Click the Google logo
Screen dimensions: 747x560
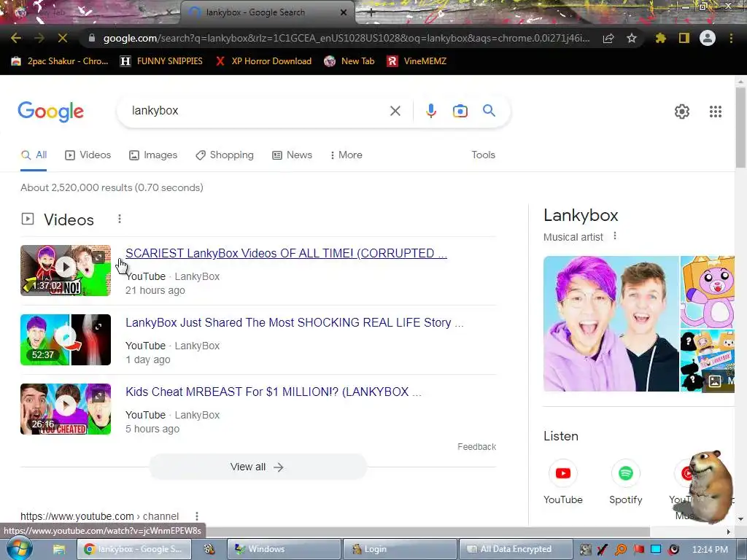51,112
